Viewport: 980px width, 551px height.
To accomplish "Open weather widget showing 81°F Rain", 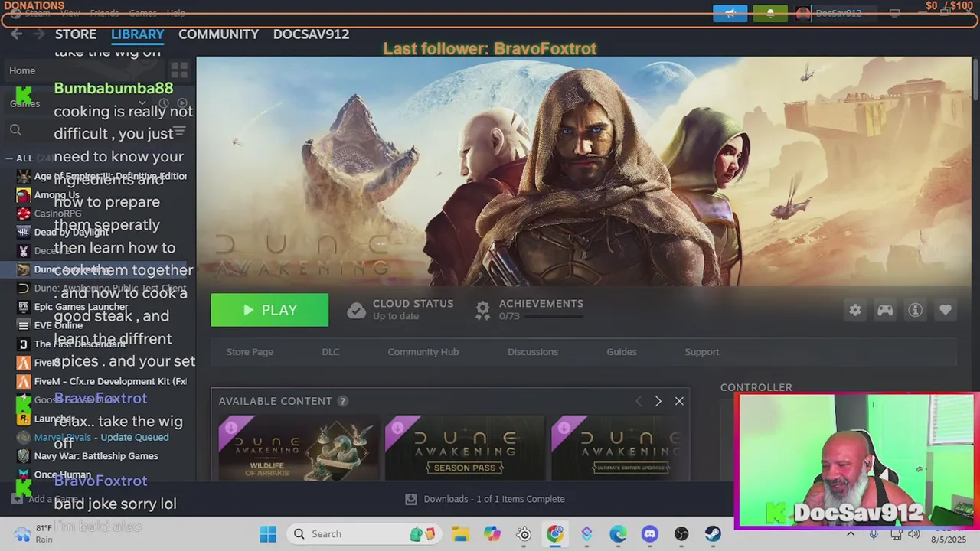I will (x=34, y=533).
